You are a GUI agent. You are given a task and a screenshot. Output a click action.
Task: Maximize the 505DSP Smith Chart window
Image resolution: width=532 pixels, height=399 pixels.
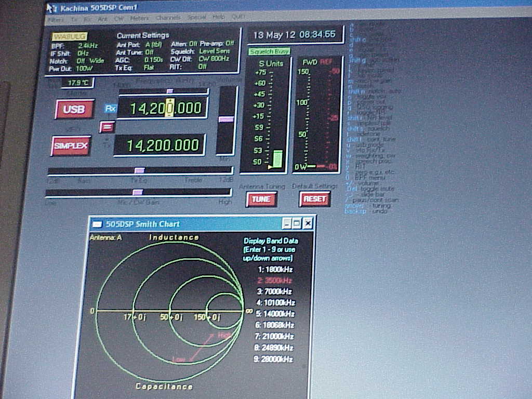click(x=297, y=223)
